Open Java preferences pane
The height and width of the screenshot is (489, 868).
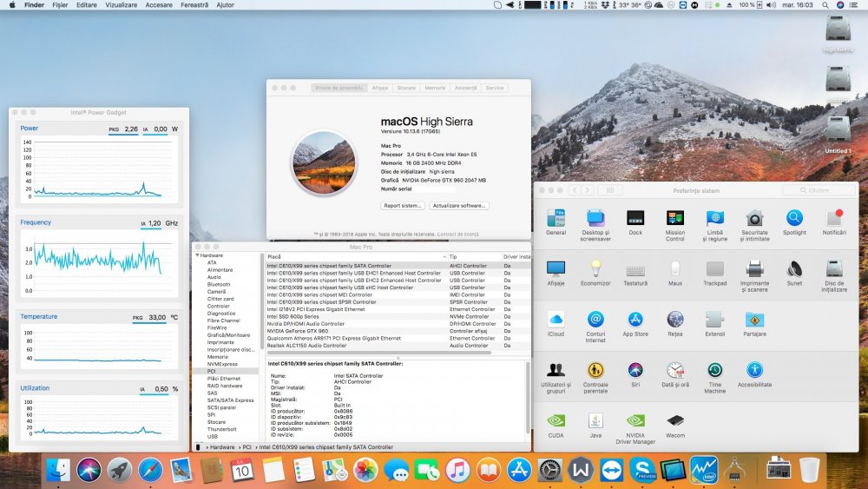point(595,426)
